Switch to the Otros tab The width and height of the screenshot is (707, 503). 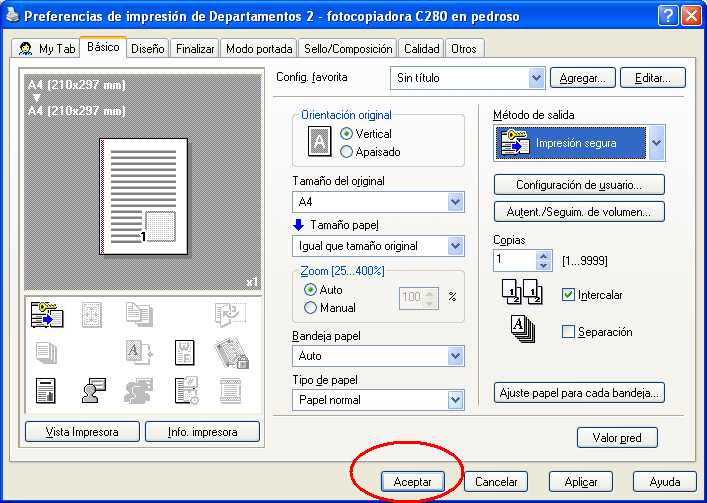[x=464, y=49]
